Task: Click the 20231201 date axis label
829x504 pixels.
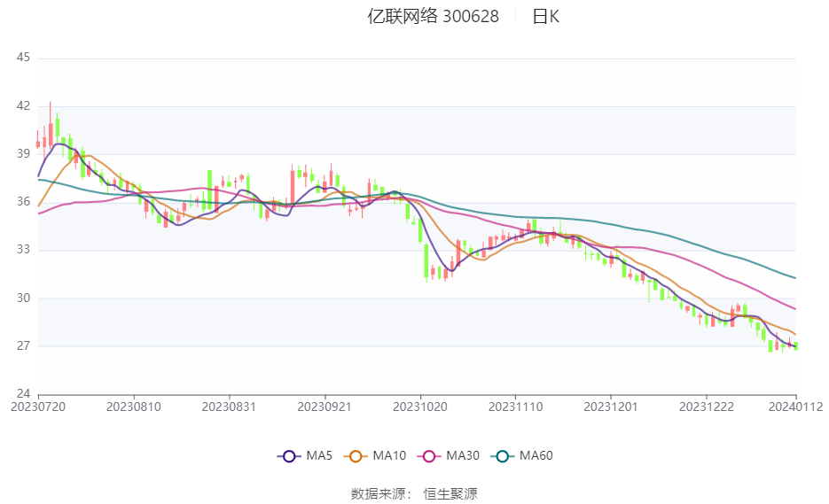Action: 611,407
